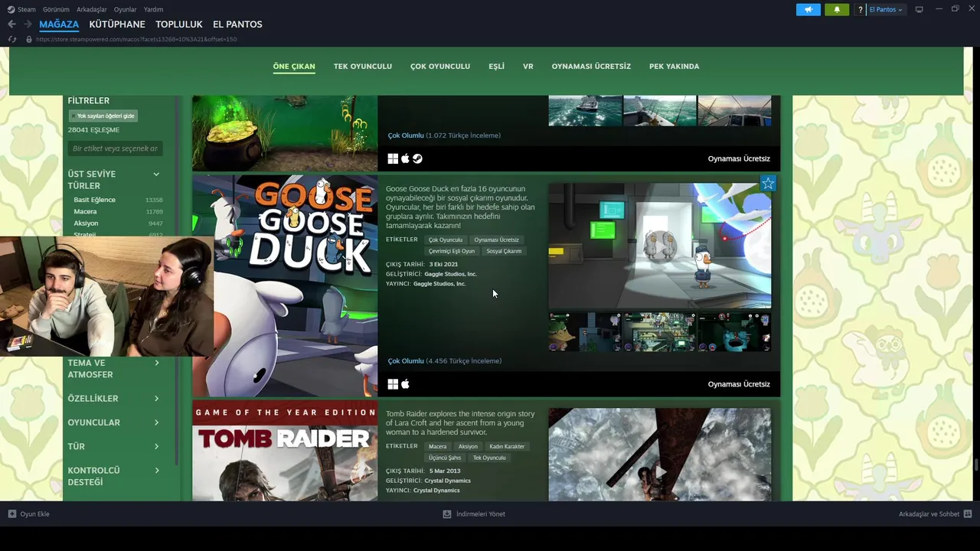Play the Goose Goose Duck trailer
The image size is (980, 551).
point(660,245)
